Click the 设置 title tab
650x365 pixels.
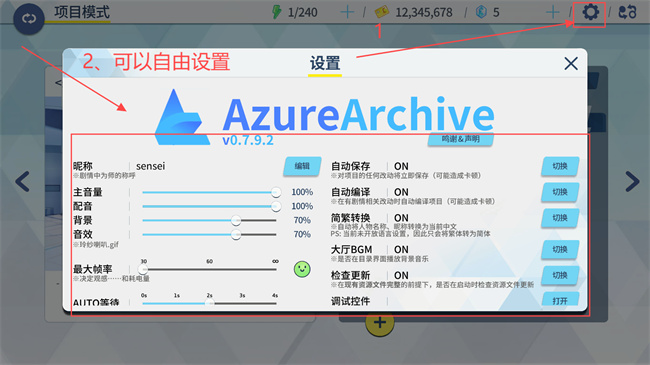tap(325, 64)
